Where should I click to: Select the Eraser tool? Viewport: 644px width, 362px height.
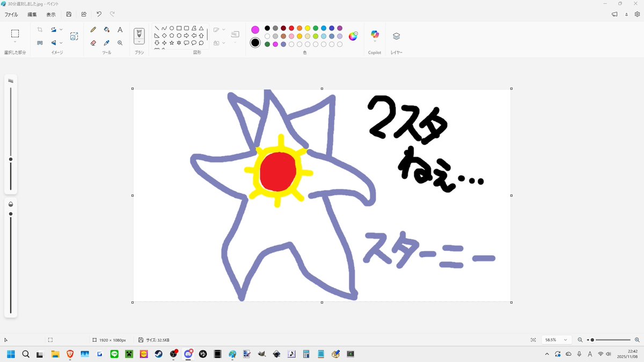(x=93, y=43)
